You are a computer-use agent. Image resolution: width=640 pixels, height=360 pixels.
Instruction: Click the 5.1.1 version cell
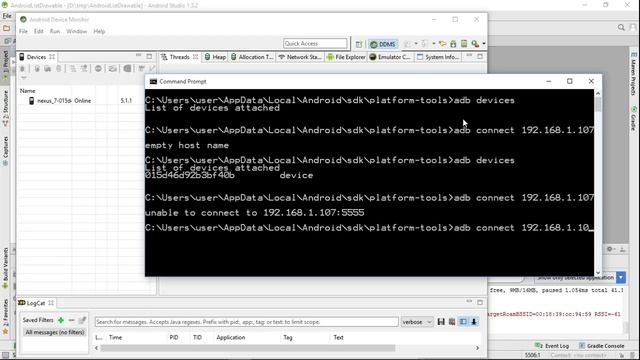coord(126,100)
